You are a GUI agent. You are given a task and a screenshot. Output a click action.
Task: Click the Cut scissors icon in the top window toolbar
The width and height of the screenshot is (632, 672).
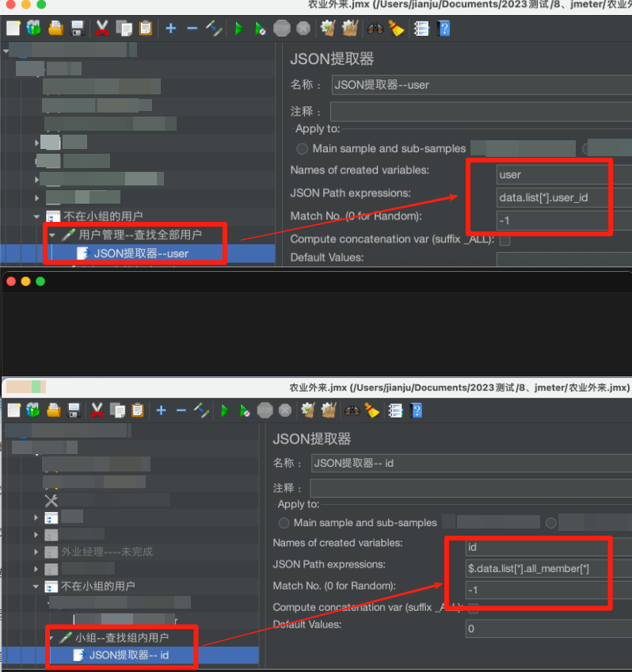click(102, 29)
